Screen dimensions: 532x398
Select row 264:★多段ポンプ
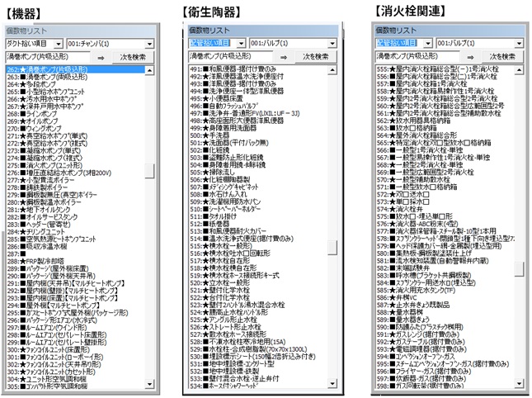pyautogui.click(x=75, y=84)
